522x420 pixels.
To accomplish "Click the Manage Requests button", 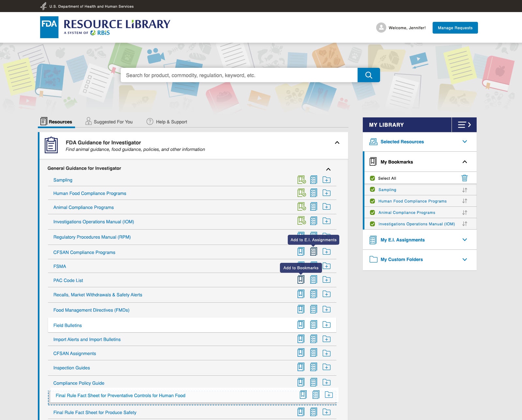I will [x=455, y=28].
